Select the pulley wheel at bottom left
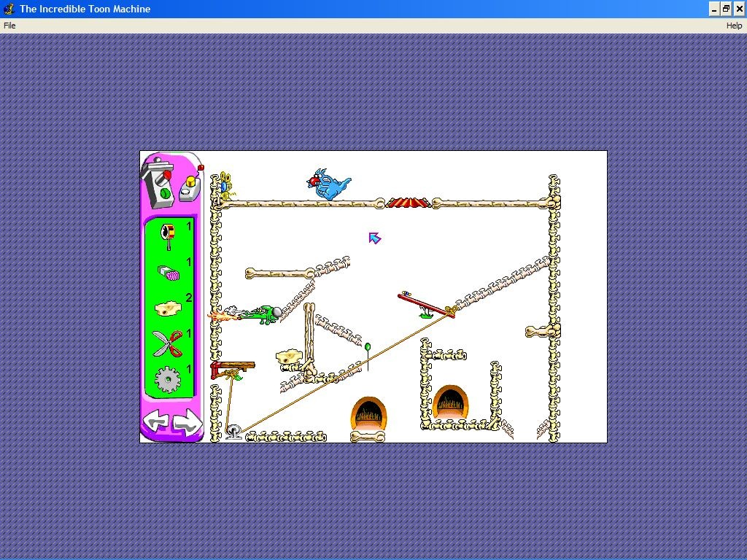The image size is (747, 560). [x=233, y=432]
